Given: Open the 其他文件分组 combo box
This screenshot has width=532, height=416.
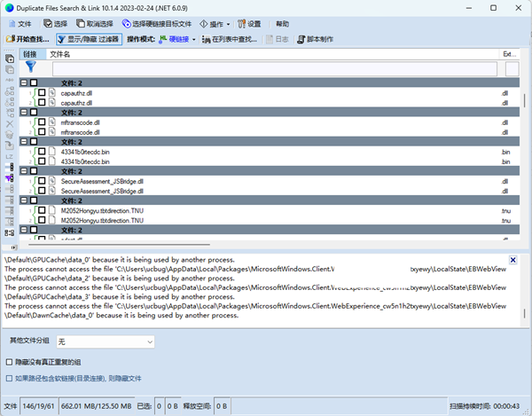Looking at the screenshot, I should click(106, 341).
